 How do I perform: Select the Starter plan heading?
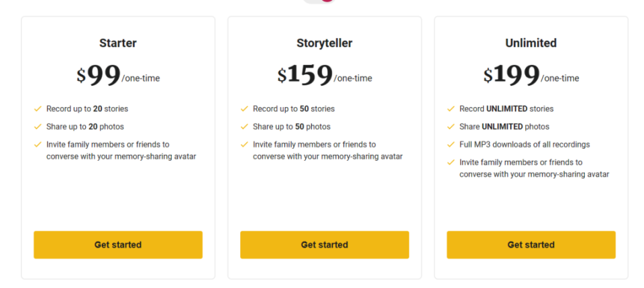click(118, 43)
